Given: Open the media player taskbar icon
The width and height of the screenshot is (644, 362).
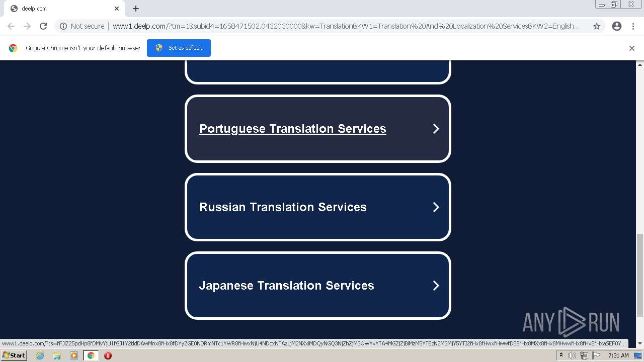Looking at the screenshot, I should pos(74,355).
